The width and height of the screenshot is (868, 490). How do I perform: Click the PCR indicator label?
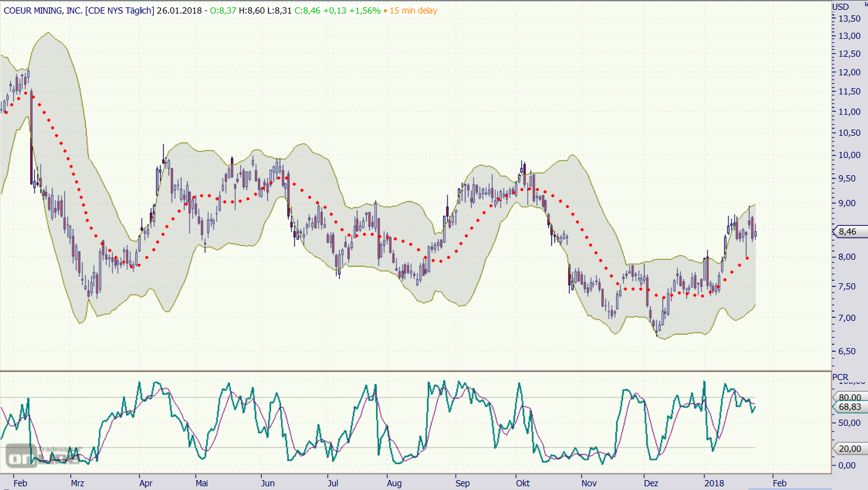(x=840, y=377)
